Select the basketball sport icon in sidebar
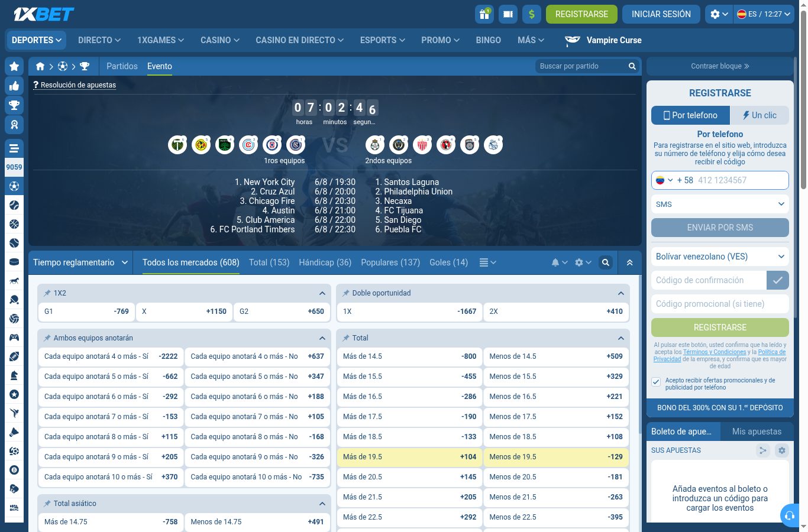808x532 pixels. [14, 224]
